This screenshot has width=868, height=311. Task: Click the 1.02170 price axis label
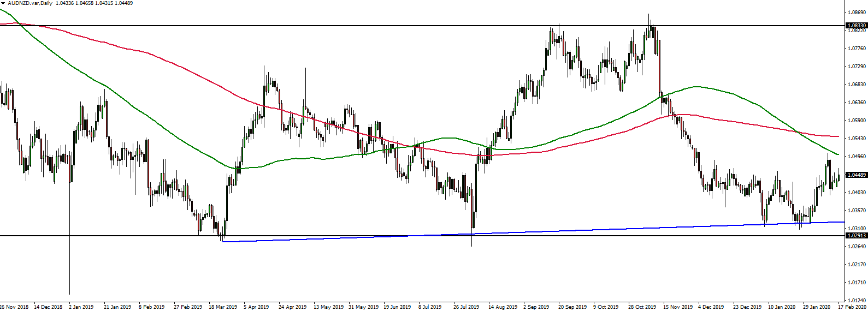pyautogui.click(x=856, y=265)
